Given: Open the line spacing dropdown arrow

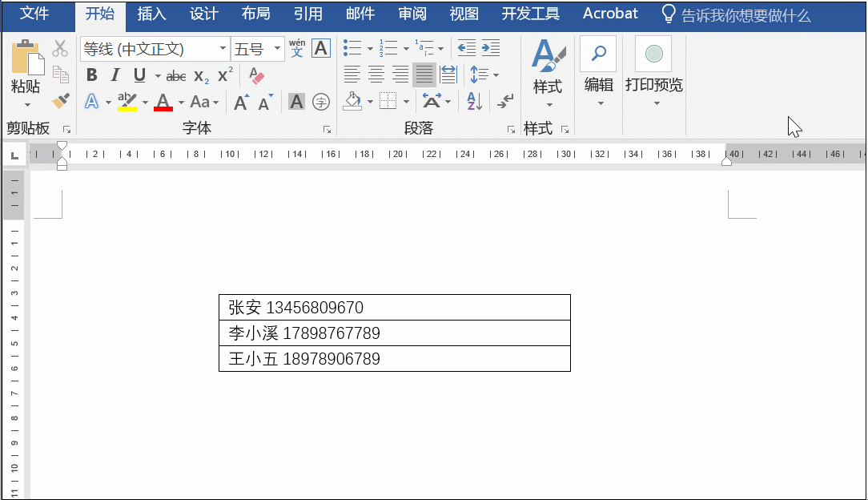Looking at the screenshot, I should (x=496, y=75).
